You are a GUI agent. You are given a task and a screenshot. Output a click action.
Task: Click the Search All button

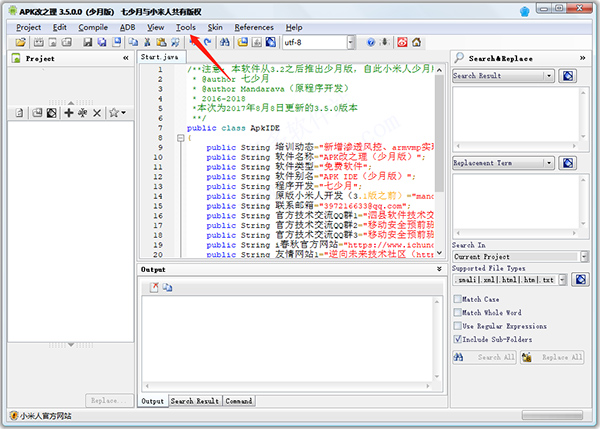tap(484, 357)
